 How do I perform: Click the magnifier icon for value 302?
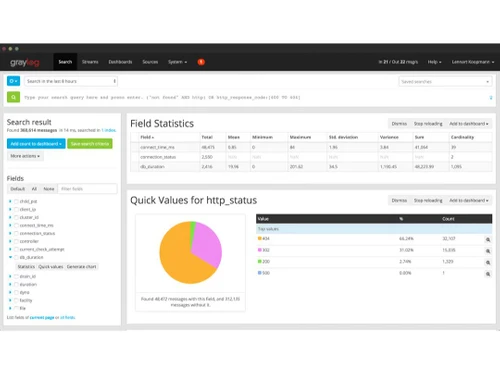tap(488, 251)
